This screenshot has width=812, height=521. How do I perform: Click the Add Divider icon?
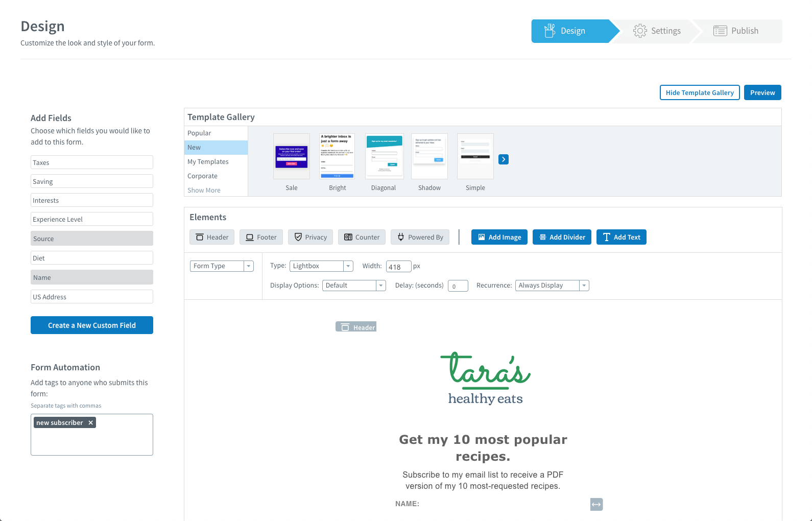543,237
